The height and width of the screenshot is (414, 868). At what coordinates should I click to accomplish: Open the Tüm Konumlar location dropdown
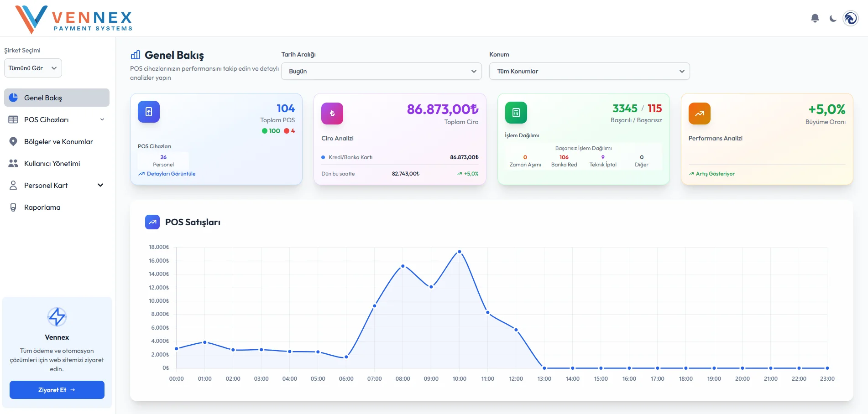tap(589, 71)
